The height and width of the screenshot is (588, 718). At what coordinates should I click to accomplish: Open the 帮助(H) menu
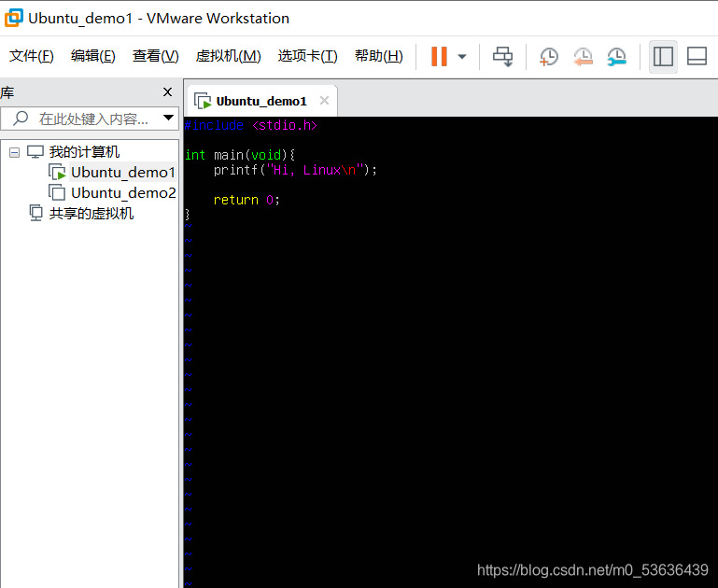[379, 56]
